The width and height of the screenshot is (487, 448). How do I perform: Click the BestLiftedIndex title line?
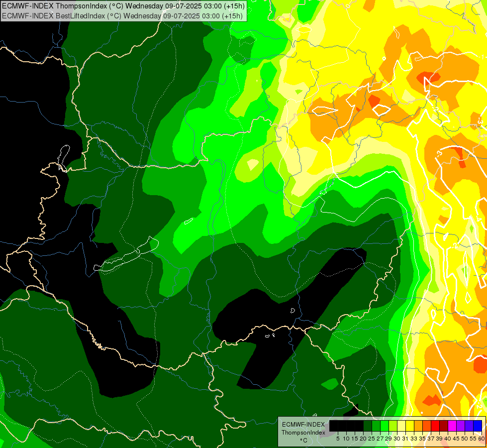pyautogui.click(x=122, y=15)
